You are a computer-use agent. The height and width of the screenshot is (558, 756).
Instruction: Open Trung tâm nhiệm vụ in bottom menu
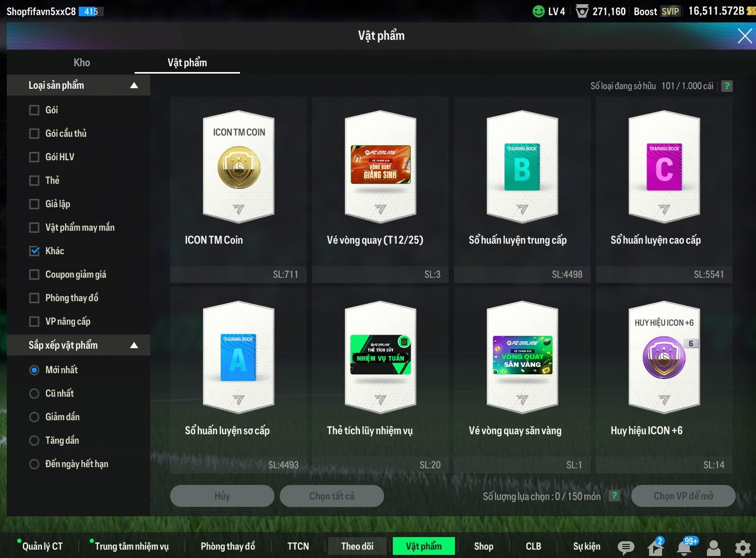point(131,546)
